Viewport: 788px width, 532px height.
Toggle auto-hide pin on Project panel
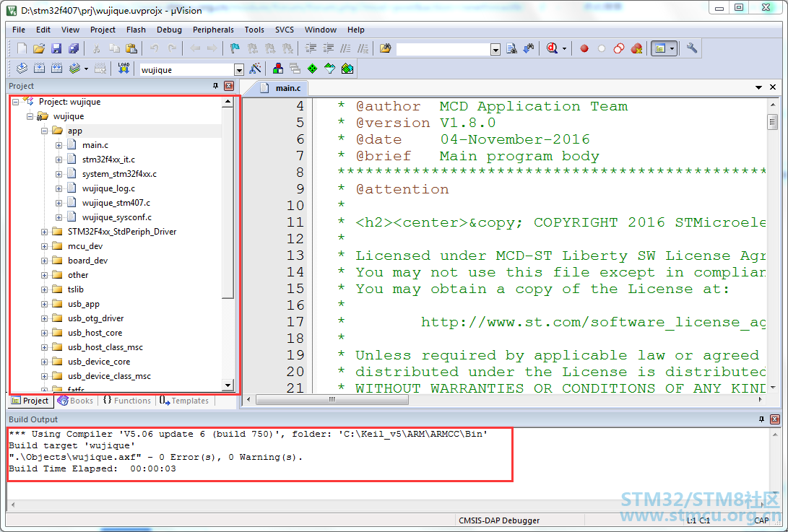tap(215, 86)
